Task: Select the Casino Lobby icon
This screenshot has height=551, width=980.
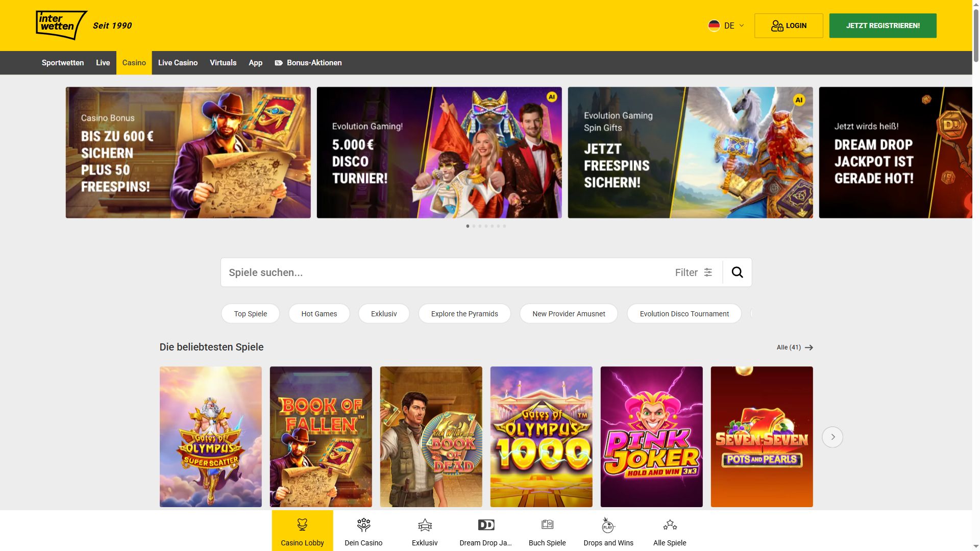Action: (x=302, y=525)
